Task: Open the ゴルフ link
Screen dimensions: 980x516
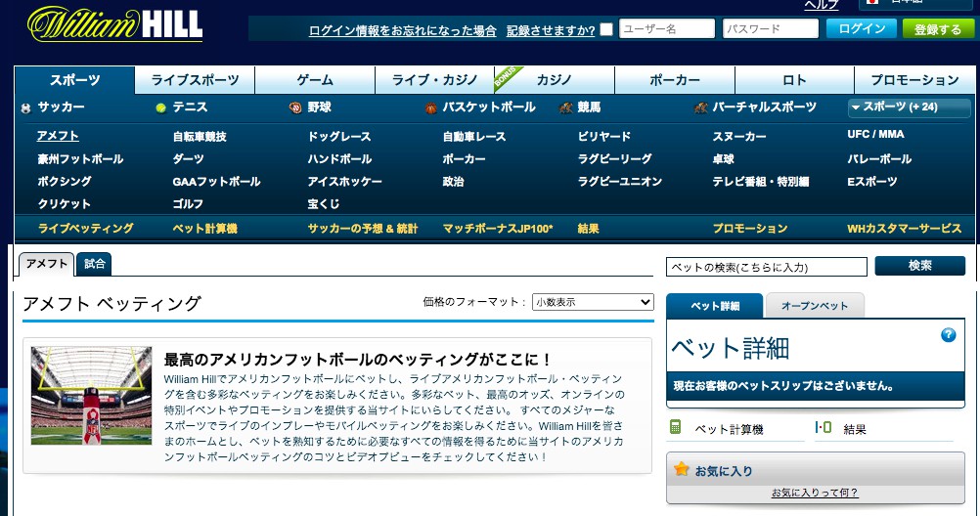Action: click(x=188, y=203)
